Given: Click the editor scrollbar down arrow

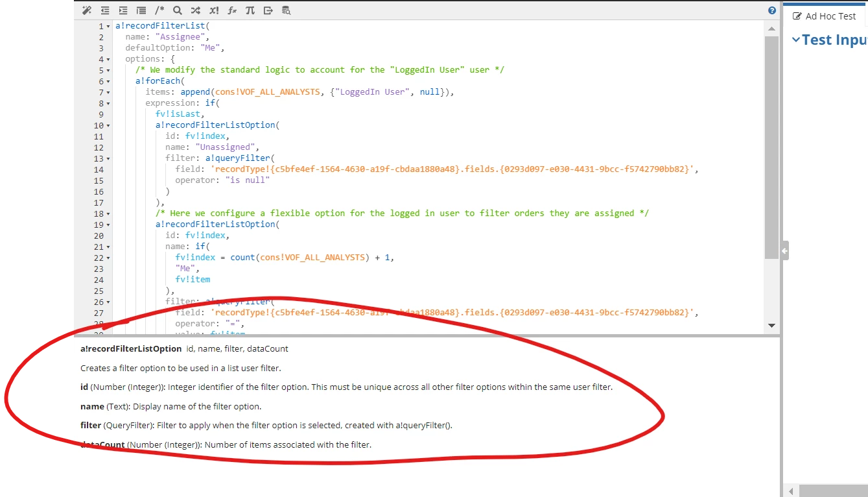Looking at the screenshot, I should click(771, 325).
